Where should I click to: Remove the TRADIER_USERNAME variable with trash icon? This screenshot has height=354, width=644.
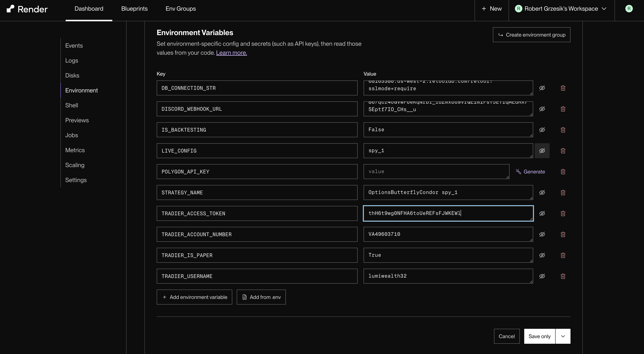click(x=563, y=276)
